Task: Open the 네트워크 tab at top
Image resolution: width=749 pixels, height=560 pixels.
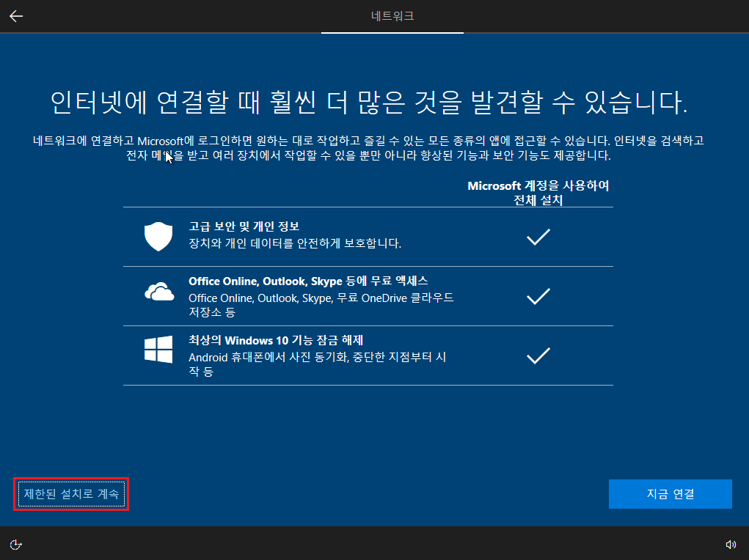Action: point(392,16)
